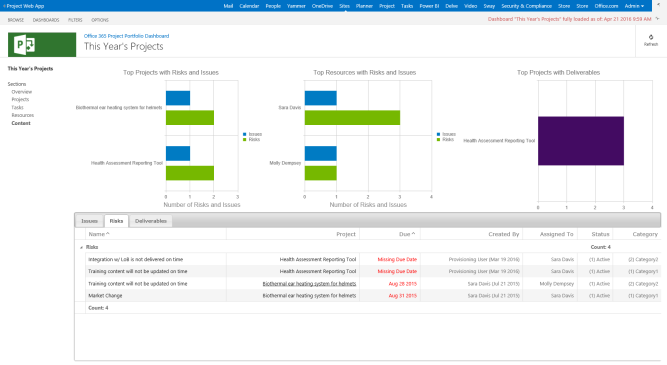Image resolution: width=667 pixels, height=365 pixels.
Task: Open Power BI from top navigation
Action: 429,6
